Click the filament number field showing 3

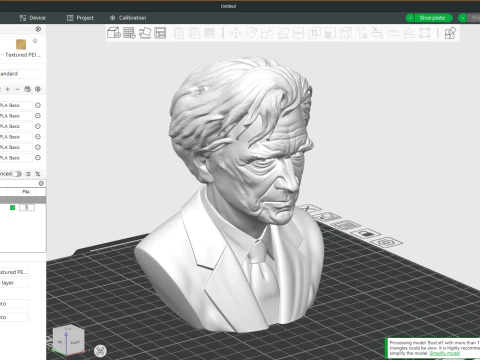(27, 208)
